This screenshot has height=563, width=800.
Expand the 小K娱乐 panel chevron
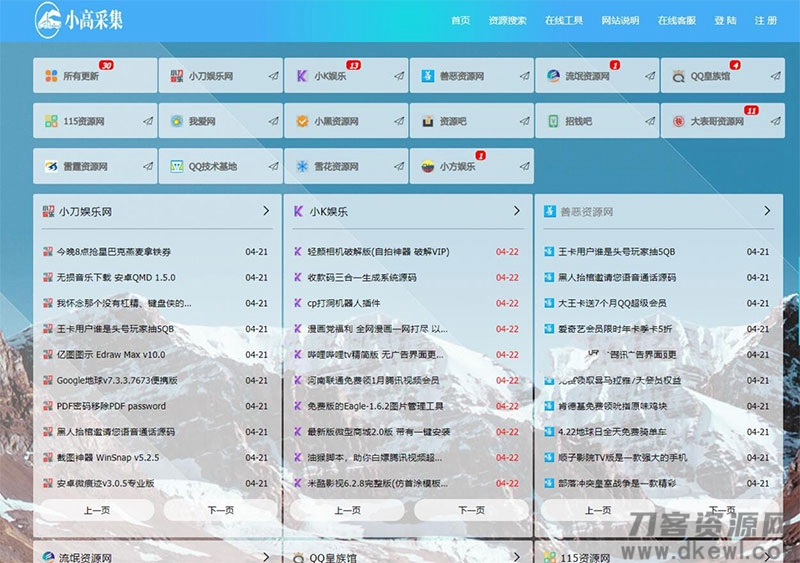point(516,211)
